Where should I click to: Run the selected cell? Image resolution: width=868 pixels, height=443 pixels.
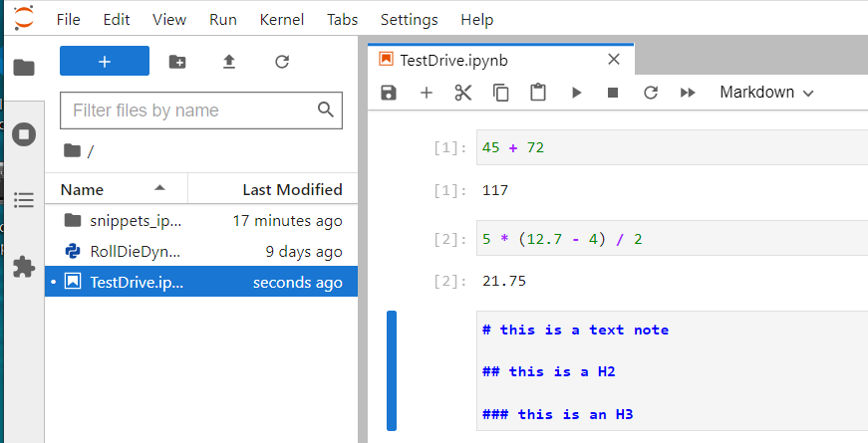(x=576, y=93)
